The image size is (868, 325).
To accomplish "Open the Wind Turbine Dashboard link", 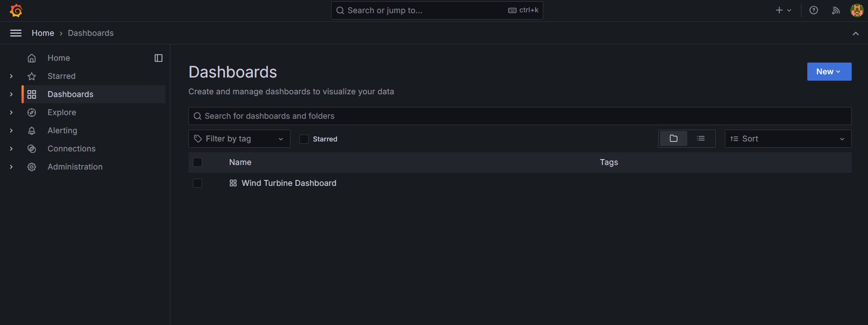I will pyautogui.click(x=289, y=183).
